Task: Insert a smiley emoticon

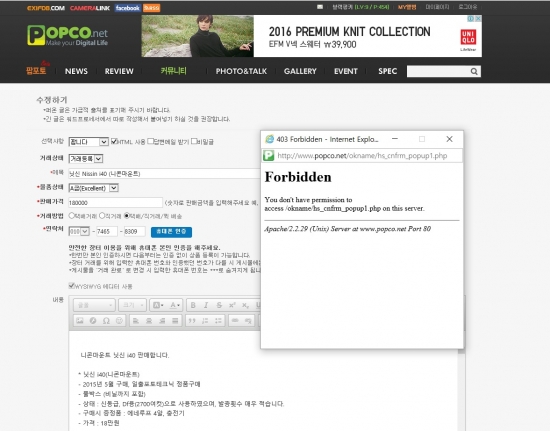Action: click(119, 321)
